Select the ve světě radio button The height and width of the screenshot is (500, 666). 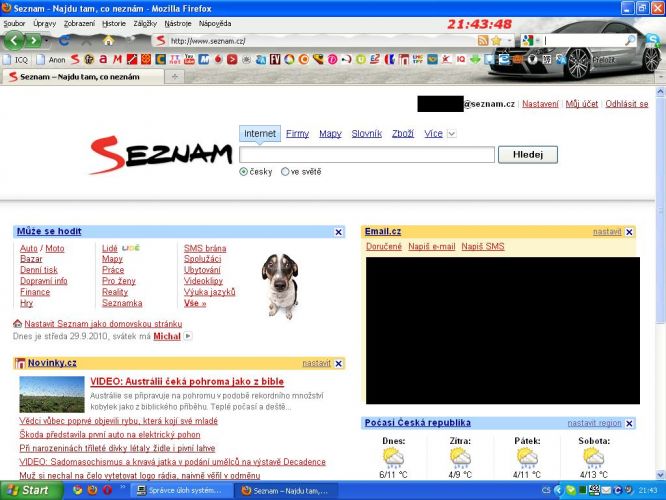(x=285, y=172)
